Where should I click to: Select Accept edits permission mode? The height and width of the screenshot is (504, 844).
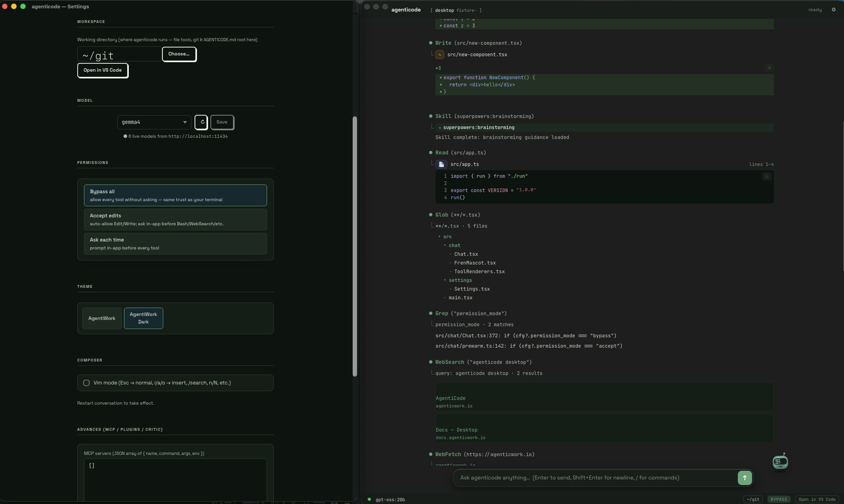point(176,219)
